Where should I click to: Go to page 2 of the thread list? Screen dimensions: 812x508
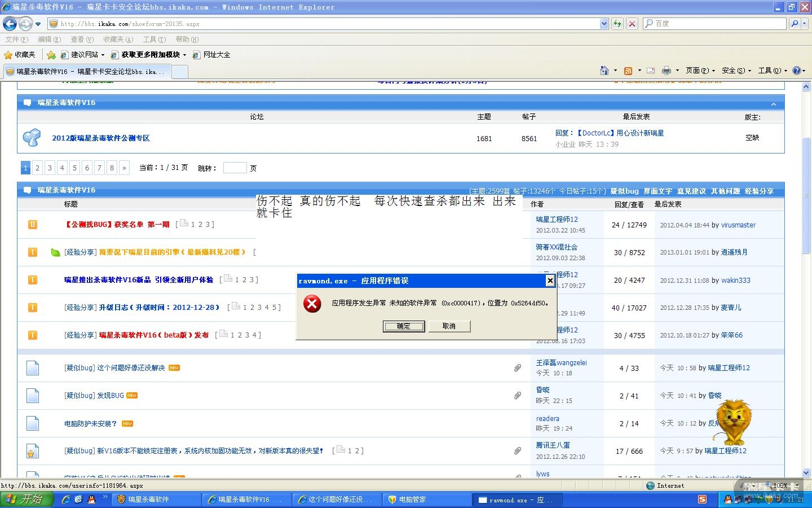(37, 168)
